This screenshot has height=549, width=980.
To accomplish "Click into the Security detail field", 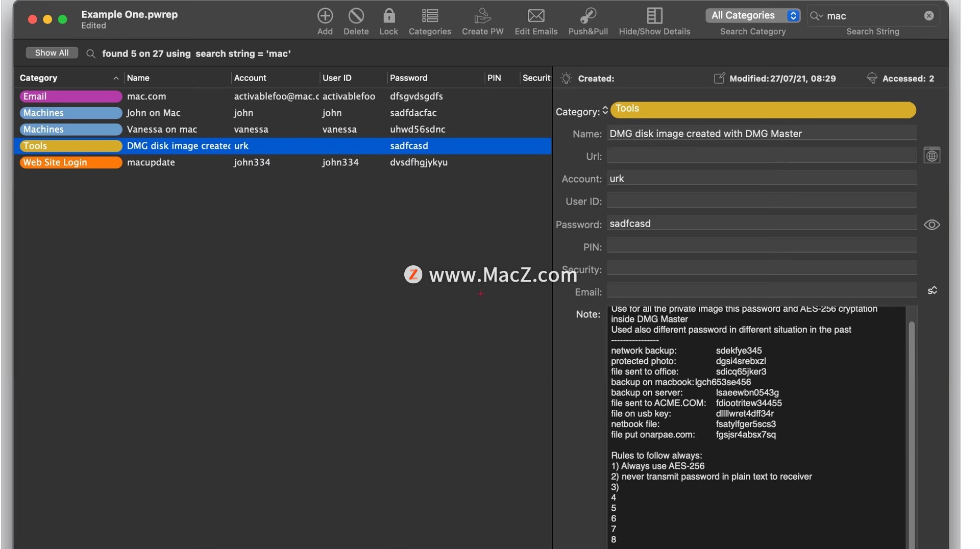I will [762, 269].
